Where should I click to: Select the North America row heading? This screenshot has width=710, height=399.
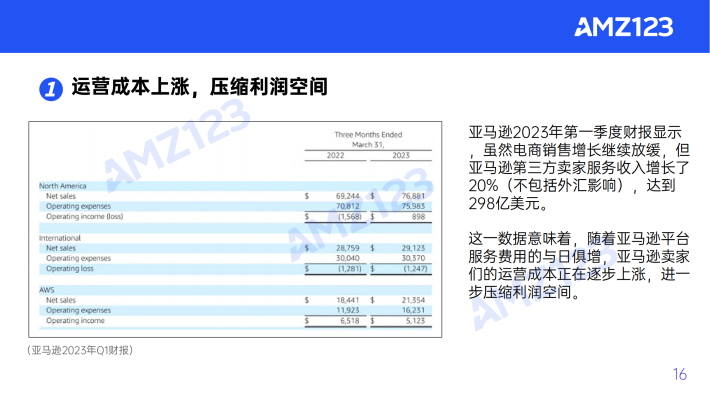tap(62, 186)
